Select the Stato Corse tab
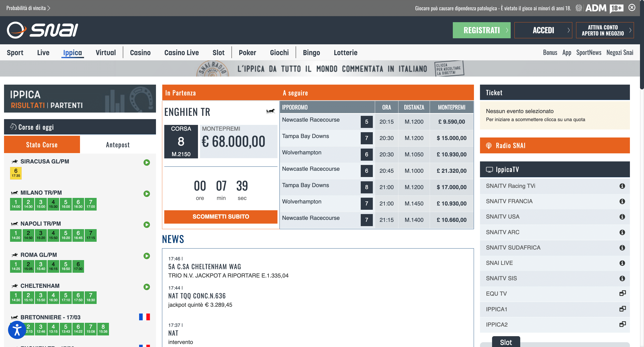 pos(42,145)
